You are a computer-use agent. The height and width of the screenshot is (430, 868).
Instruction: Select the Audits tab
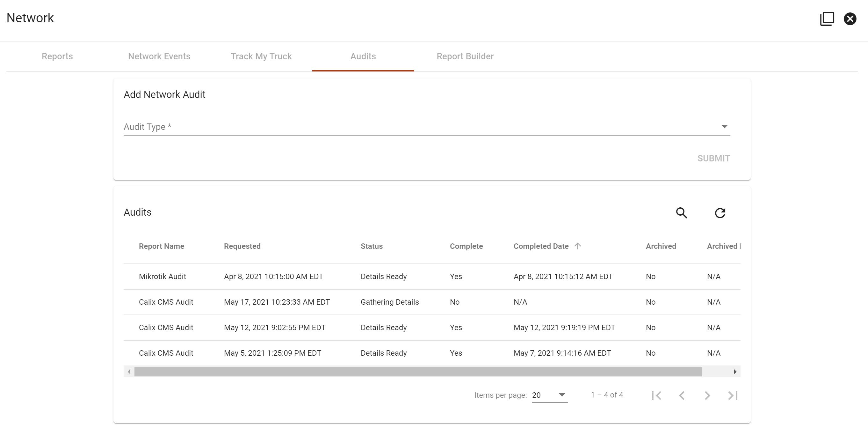pyautogui.click(x=363, y=56)
